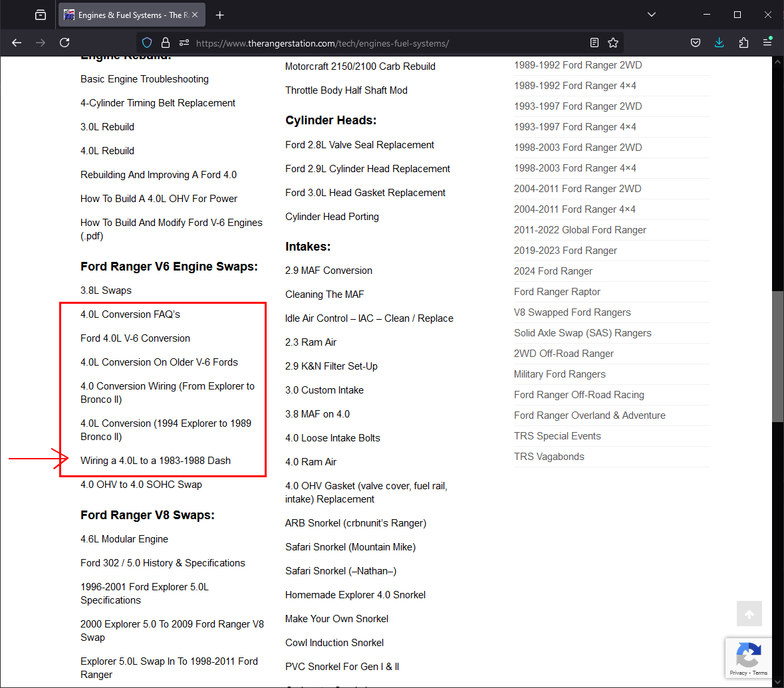Open Homemade Explorer 4.0 Snorkel link
This screenshot has height=688, width=784.
coord(356,595)
